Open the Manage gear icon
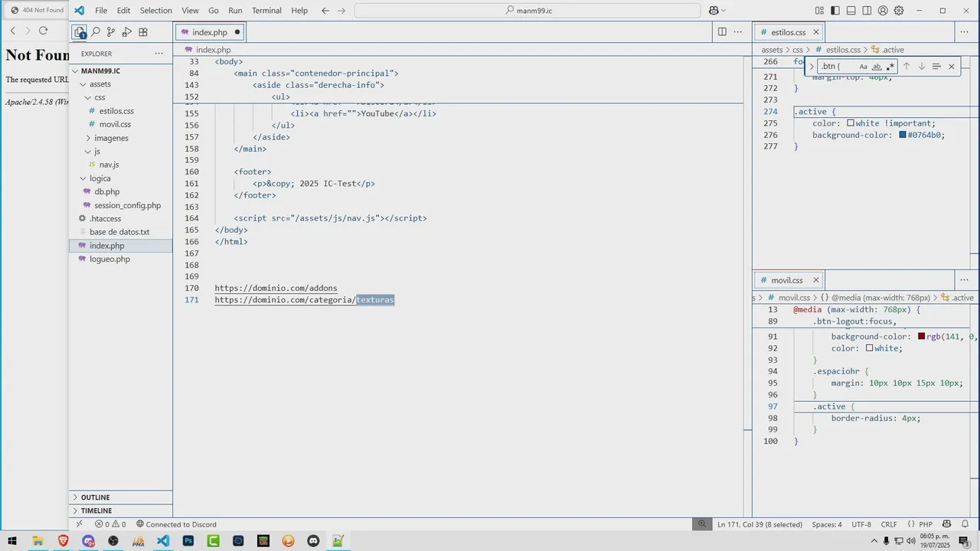The image size is (980, 551). click(x=899, y=11)
